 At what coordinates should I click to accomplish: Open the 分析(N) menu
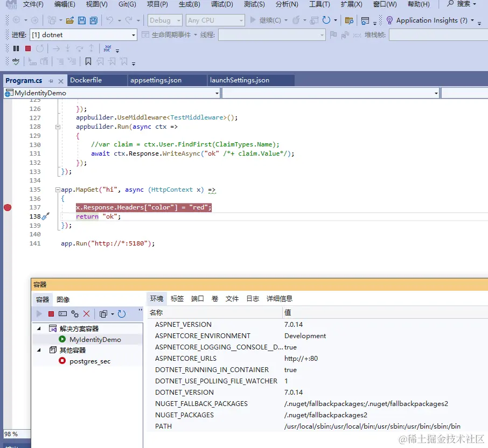click(287, 4)
